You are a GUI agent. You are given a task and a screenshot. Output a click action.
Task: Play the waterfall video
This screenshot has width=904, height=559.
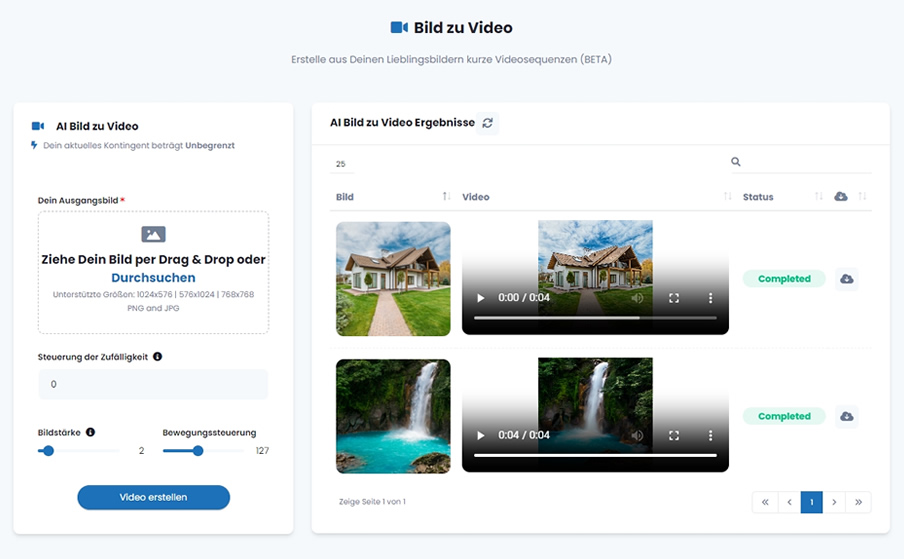point(481,436)
